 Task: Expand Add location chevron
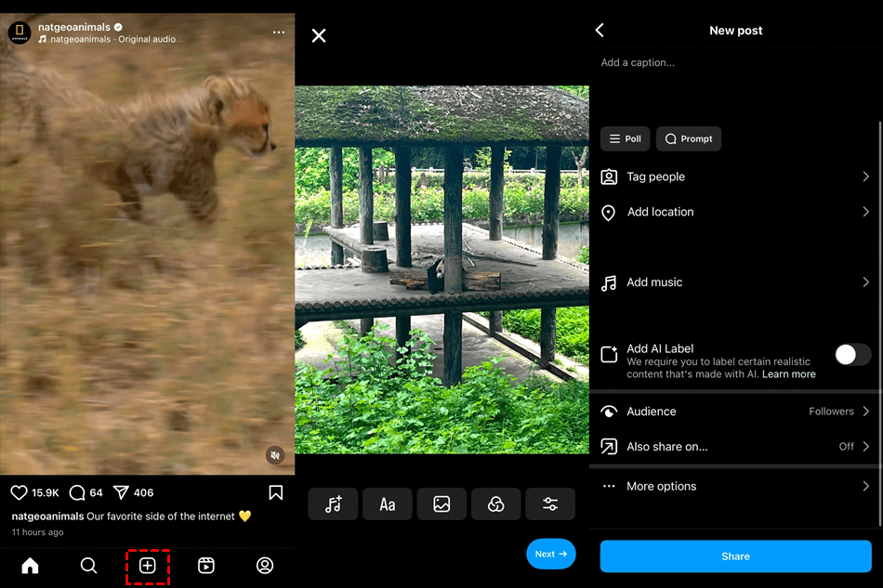[x=866, y=212]
